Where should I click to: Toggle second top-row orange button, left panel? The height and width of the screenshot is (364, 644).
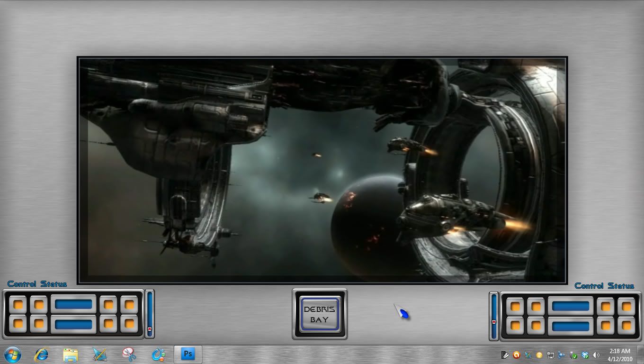(x=39, y=304)
